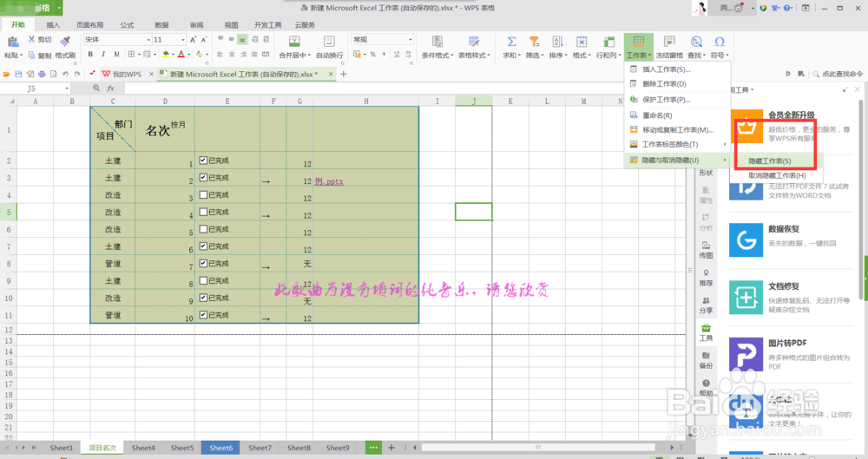
Task: Expand the Paste dropdown arrow
Action: 21,56
